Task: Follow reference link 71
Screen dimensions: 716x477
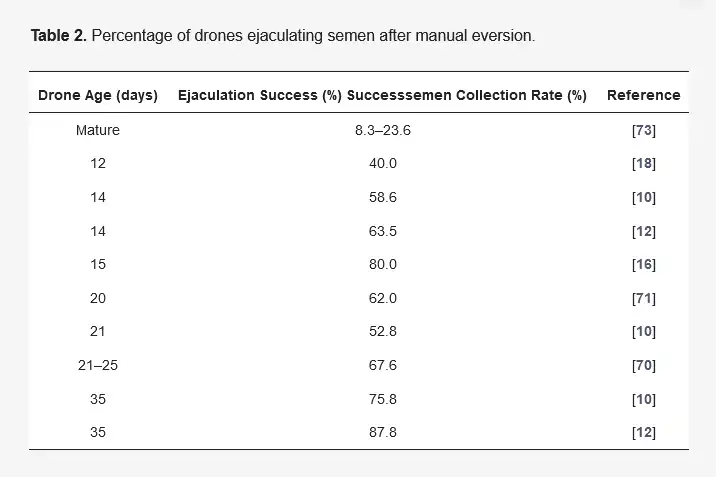Action: tap(643, 298)
